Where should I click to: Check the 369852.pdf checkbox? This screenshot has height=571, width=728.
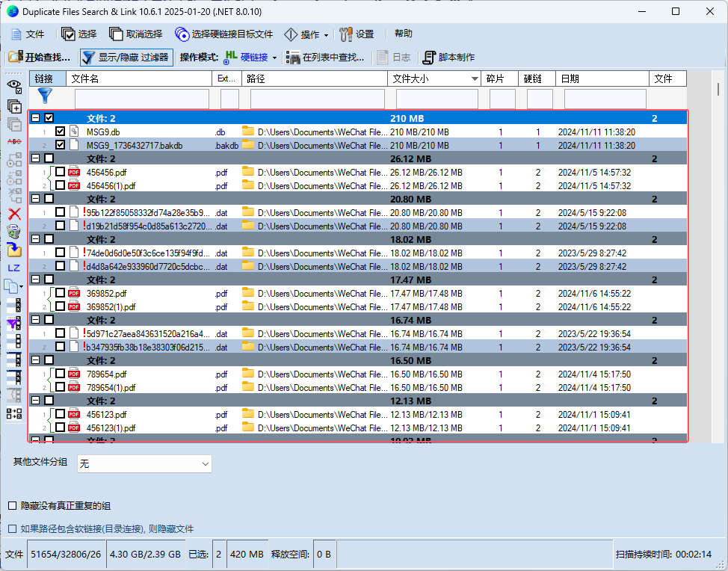point(60,293)
